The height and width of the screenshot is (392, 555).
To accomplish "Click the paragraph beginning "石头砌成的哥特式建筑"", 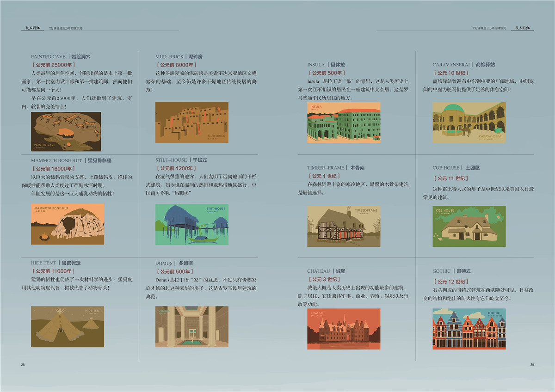I will (x=478, y=294).
